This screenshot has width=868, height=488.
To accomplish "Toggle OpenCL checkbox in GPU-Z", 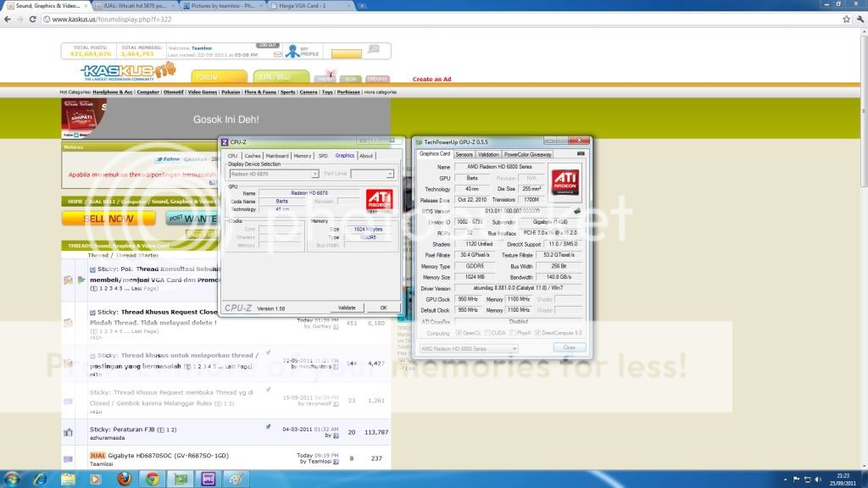I will click(x=459, y=333).
